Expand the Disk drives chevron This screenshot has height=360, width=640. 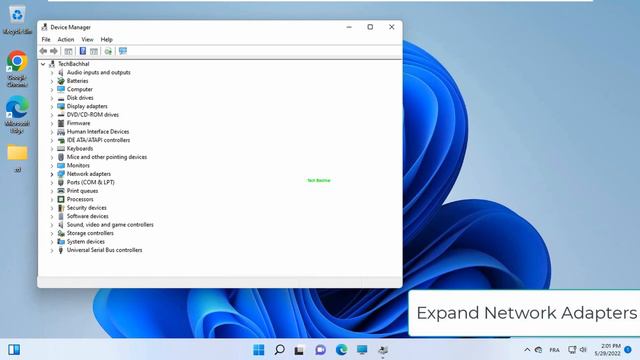[52, 98]
